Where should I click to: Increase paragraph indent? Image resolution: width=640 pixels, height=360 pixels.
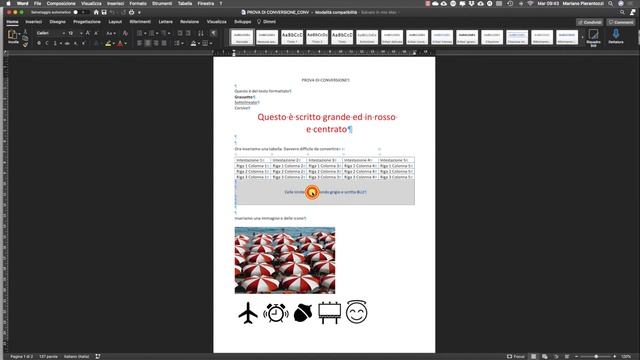coord(189,33)
